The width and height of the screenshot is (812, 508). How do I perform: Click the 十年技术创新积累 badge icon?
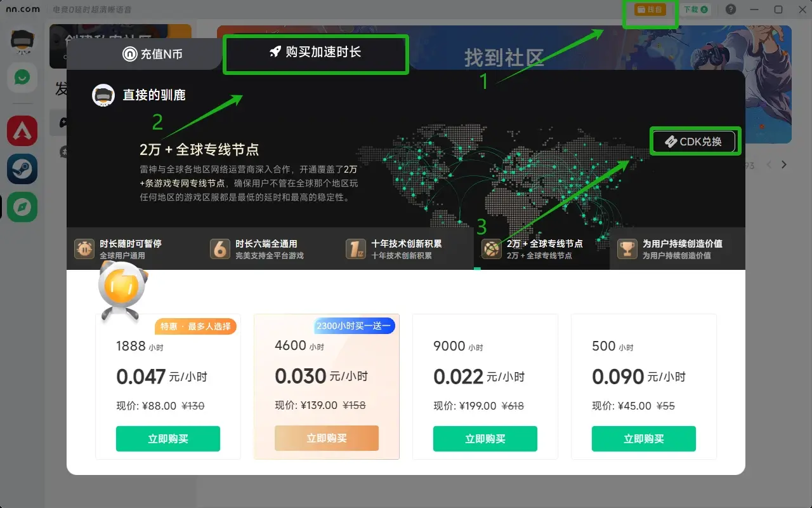pyautogui.click(x=355, y=249)
